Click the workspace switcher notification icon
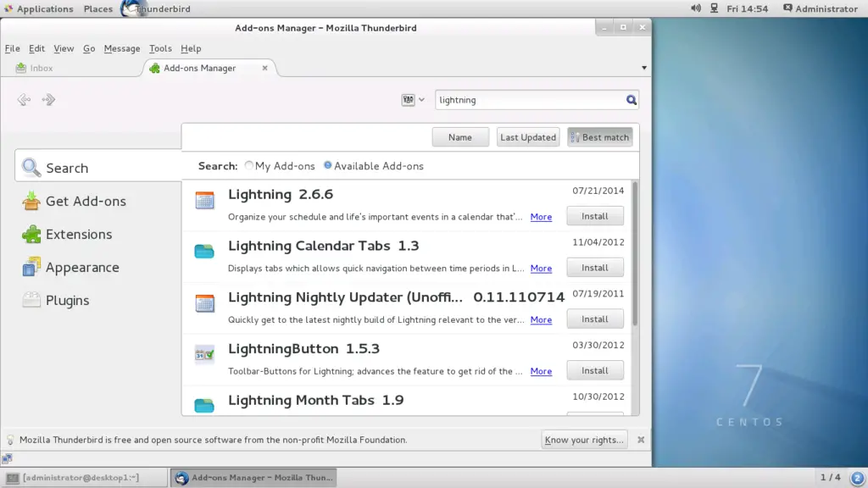The width and height of the screenshot is (868, 488). [x=857, y=478]
